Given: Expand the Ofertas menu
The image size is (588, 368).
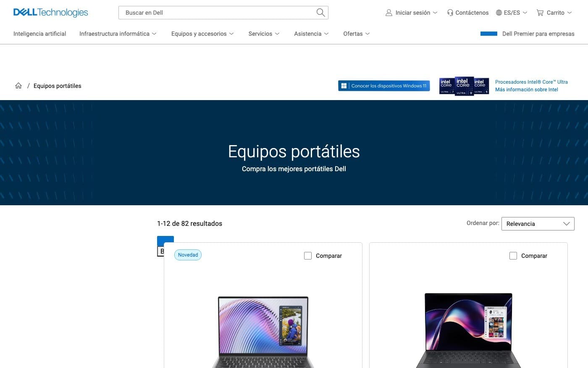Looking at the screenshot, I should (357, 34).
